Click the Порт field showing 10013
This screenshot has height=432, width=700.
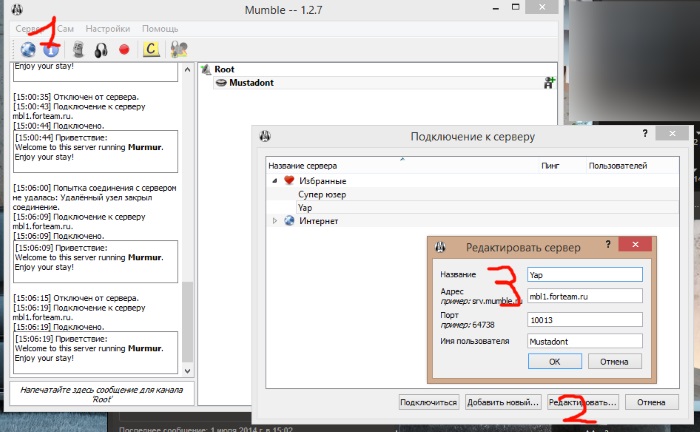point(585,320)
